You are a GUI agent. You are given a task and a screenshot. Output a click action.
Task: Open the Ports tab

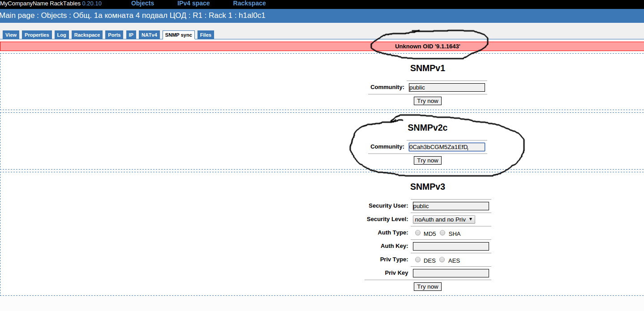tap(114, 35)
